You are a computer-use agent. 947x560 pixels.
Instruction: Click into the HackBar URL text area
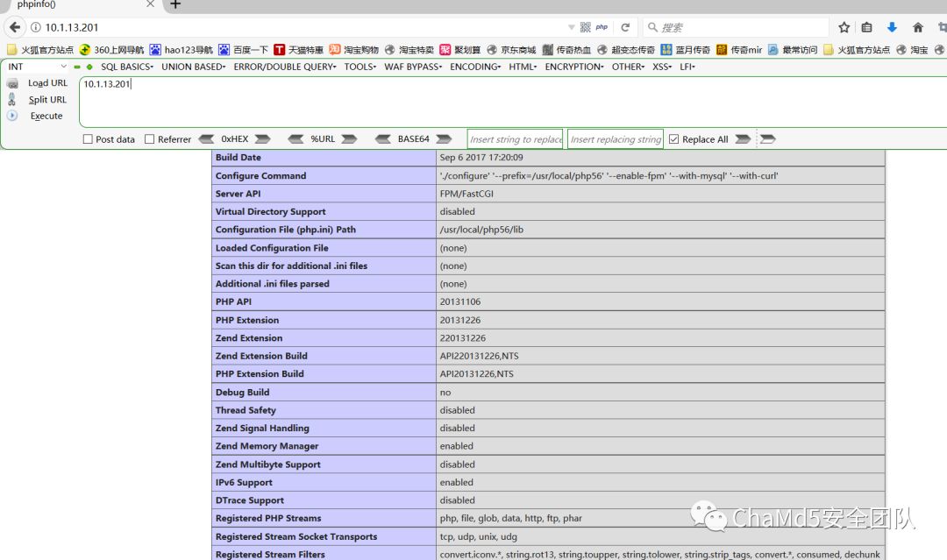coord(513,102)
